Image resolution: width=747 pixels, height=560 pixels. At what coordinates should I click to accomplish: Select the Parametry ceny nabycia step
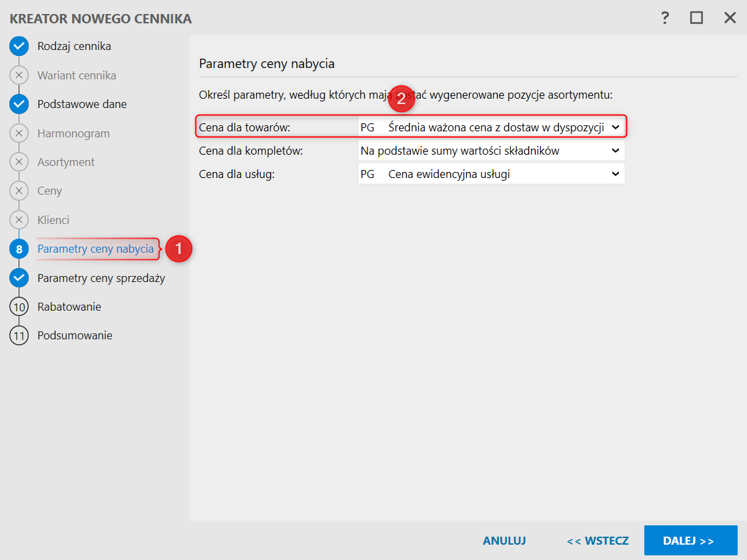click(95, 249)
